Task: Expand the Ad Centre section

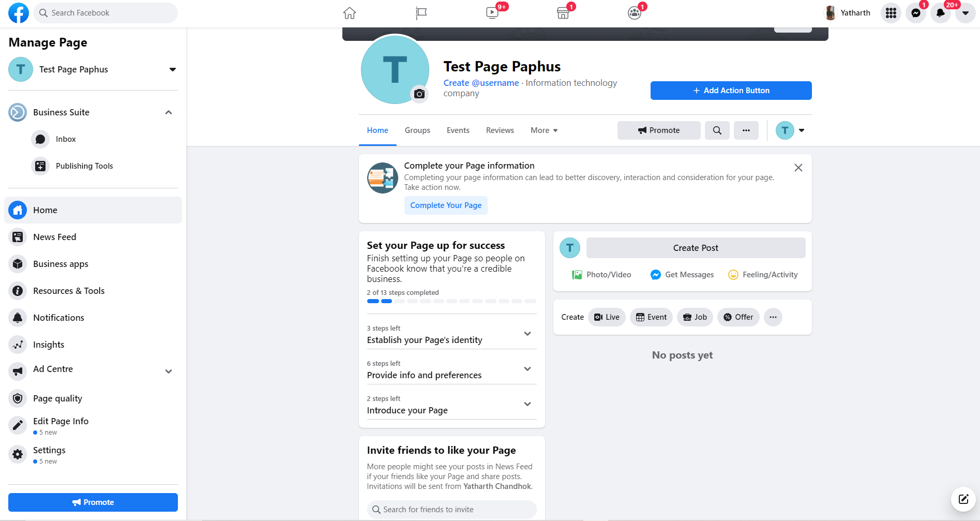Action: tap(169, 371)
